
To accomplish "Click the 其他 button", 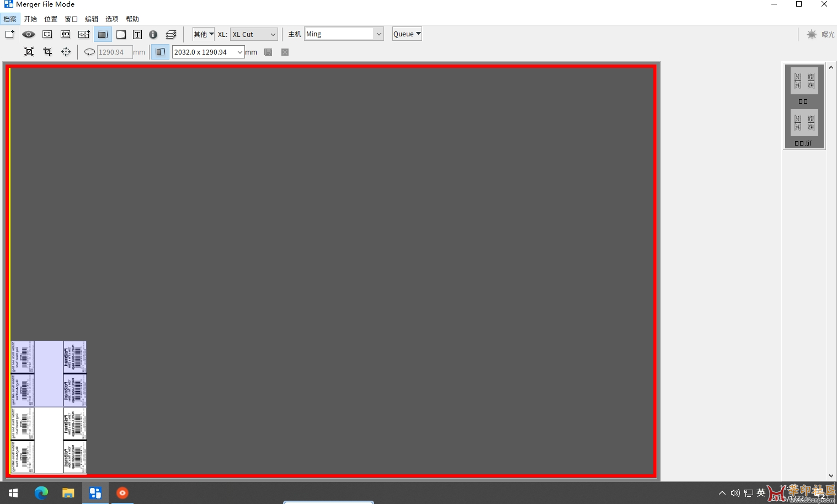I will 203,34.
